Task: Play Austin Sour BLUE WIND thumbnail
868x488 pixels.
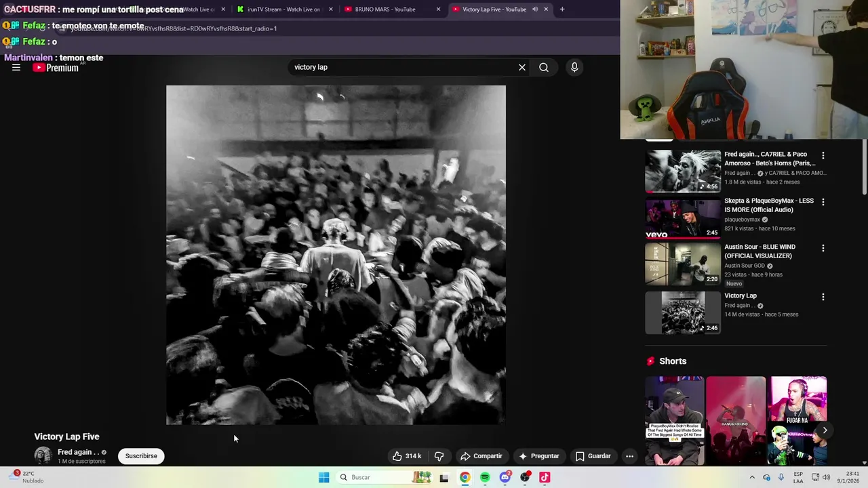Action: pyautogui.click(x=683, y=264)
